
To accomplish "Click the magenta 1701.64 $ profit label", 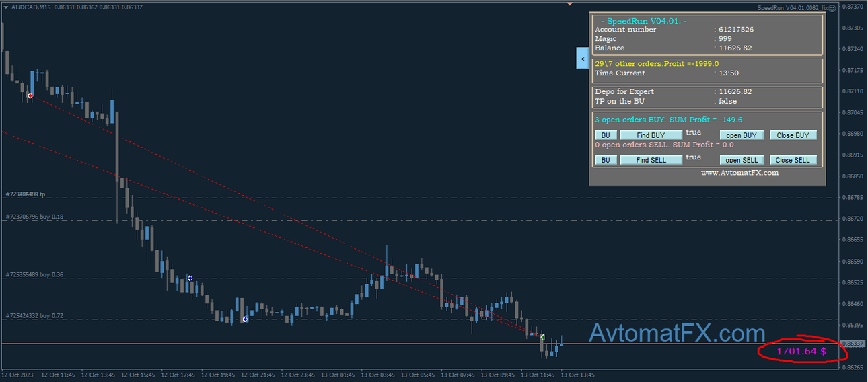I will coord(801,351).
